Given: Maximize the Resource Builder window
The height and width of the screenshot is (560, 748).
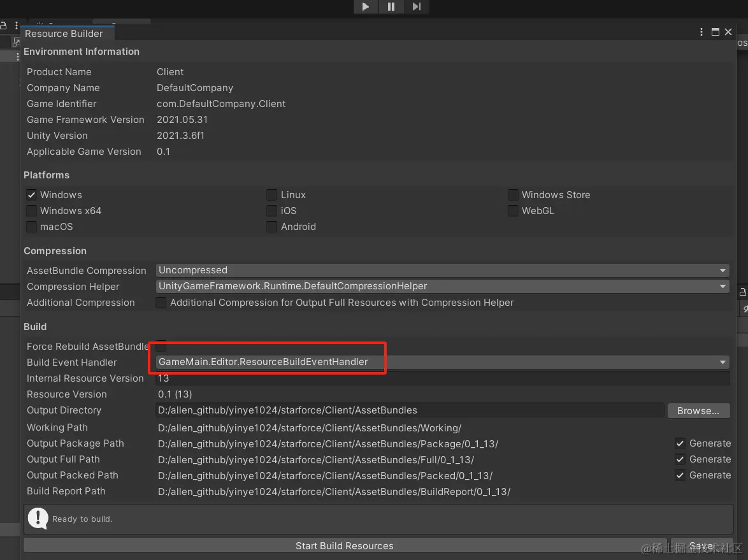Looking at the screenshot, I should tap(715, 32).
